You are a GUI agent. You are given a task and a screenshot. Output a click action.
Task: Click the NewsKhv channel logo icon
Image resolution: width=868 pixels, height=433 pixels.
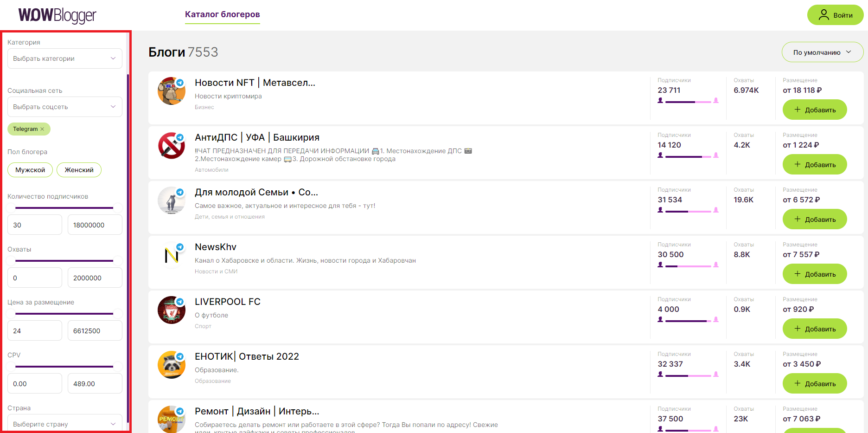[x=171, y=255]
